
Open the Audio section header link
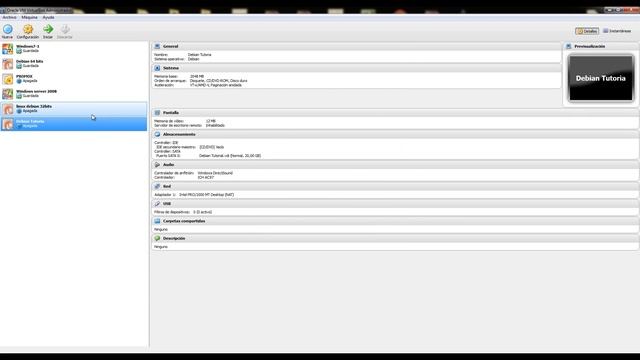(x=169, y=165)
